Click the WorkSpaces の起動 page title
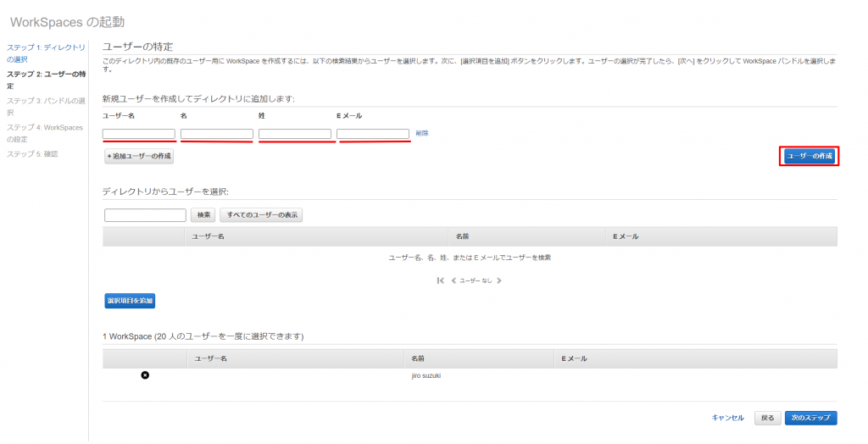 point(67,22)
